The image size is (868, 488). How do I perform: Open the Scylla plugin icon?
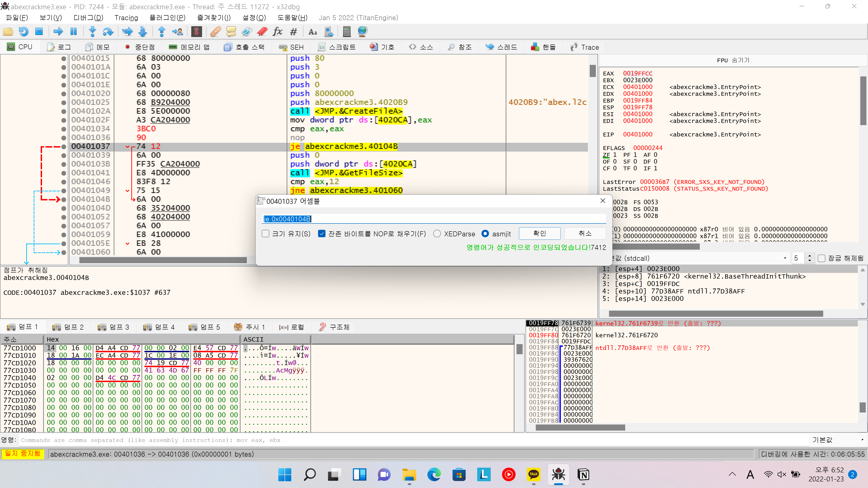tap(196, 32)
